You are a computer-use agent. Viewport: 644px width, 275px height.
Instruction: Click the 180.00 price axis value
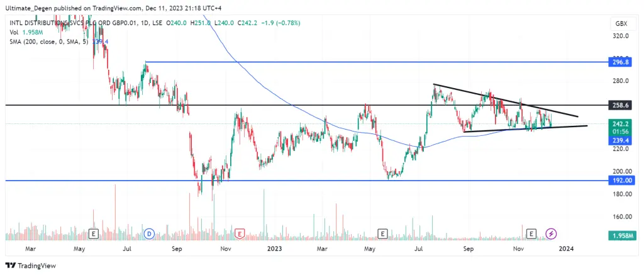coord(621,194)
